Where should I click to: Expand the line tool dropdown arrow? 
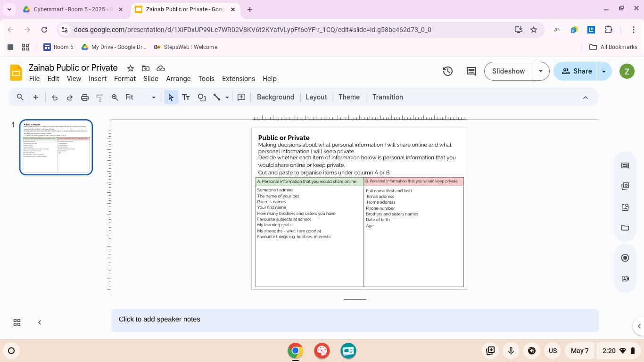227,98
